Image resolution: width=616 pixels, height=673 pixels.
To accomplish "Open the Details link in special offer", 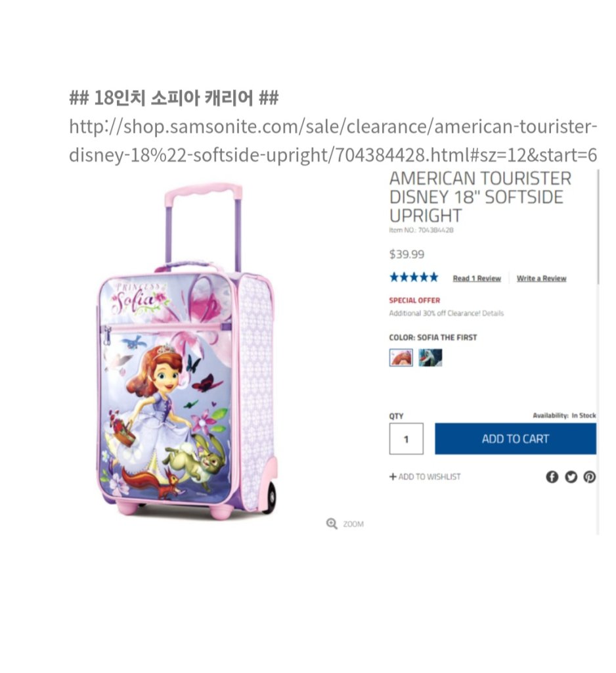I will click(x=493, y=313).
